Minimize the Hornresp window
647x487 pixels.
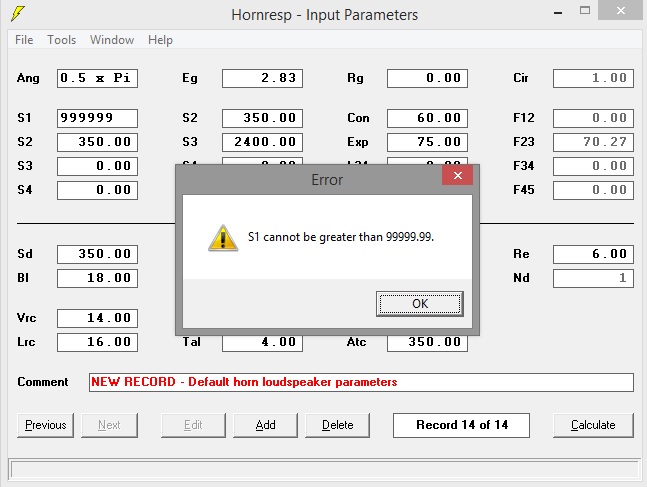pos(558,12)
